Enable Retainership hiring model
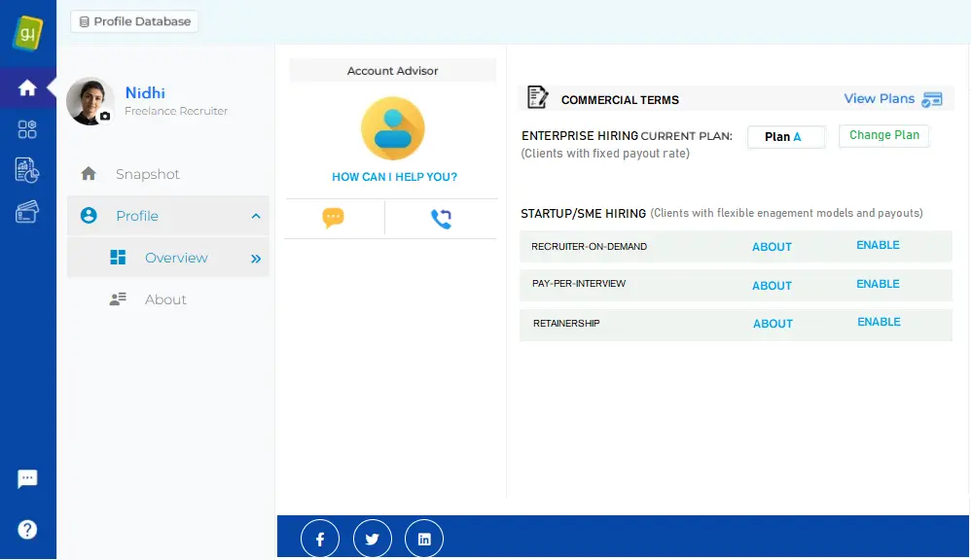The height and width of the screenshot is (560, 971). pyautogui.click(x=879, y=322)
